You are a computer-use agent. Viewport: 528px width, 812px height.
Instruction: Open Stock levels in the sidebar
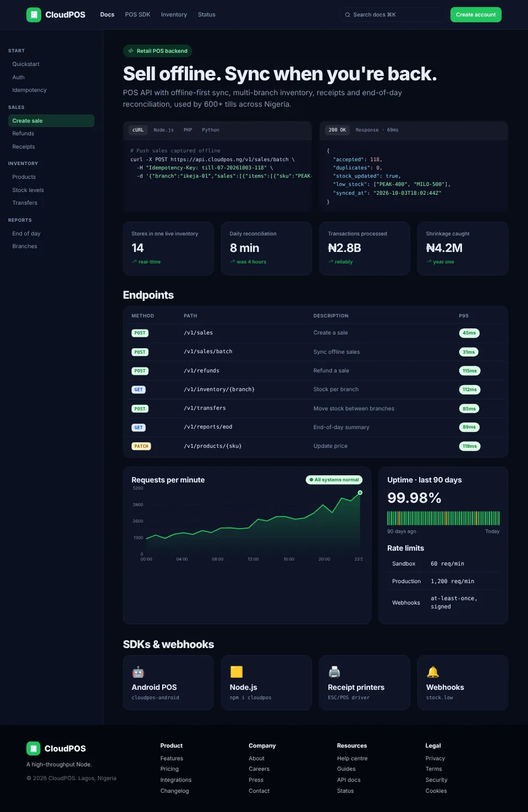tap(51, 190)
